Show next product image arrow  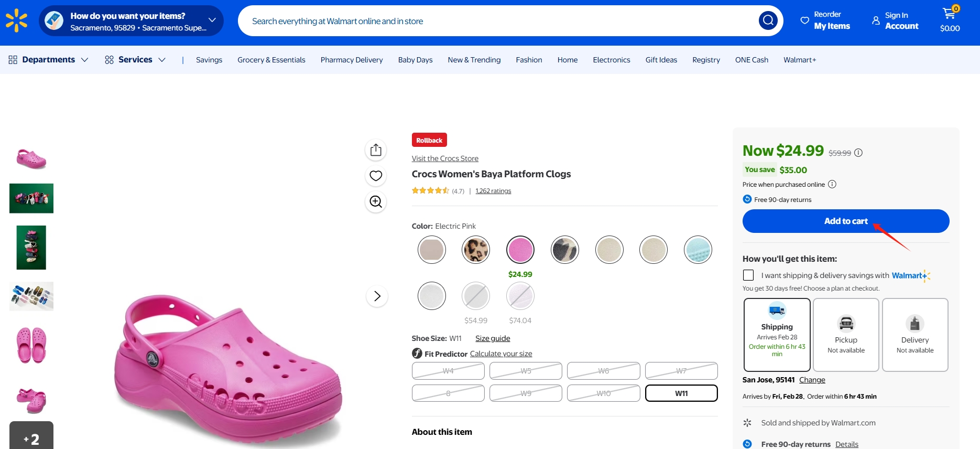click(x=377, y=296)
